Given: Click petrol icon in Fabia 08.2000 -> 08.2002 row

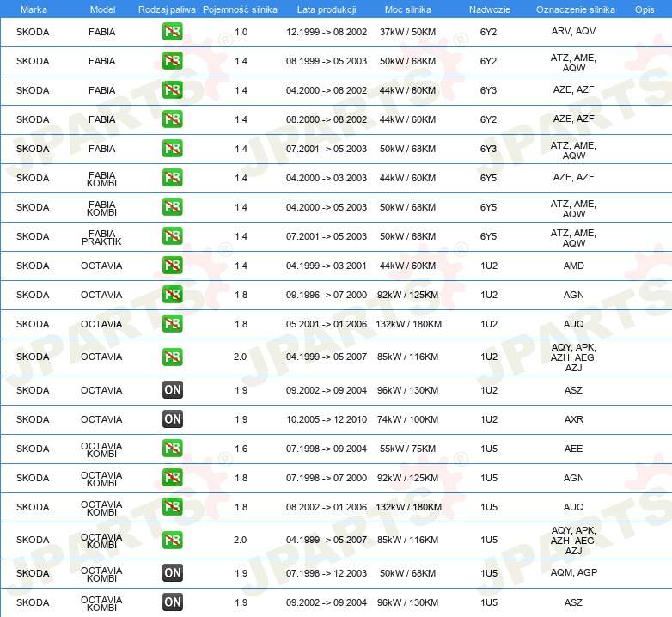Looking at the screenshot, I should click(x=172, y=119).
